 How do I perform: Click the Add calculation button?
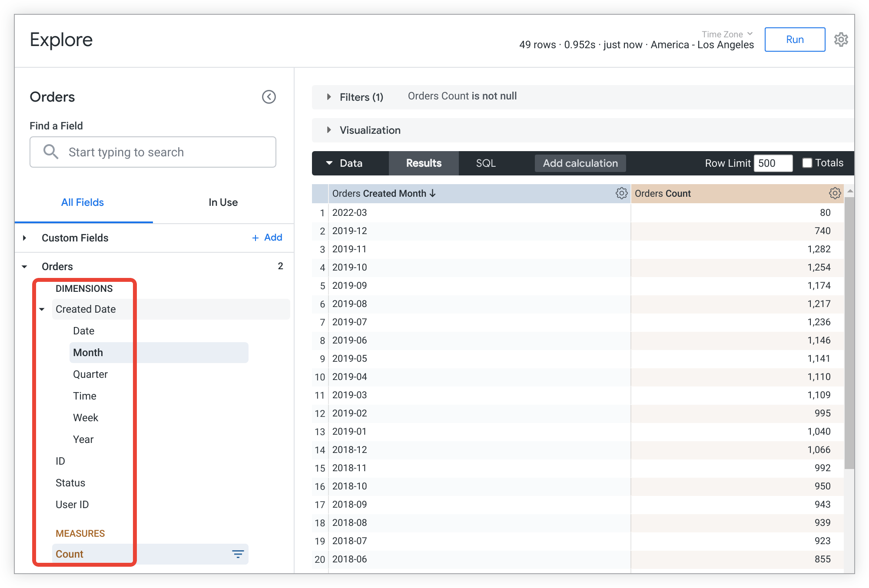[580, 163]
